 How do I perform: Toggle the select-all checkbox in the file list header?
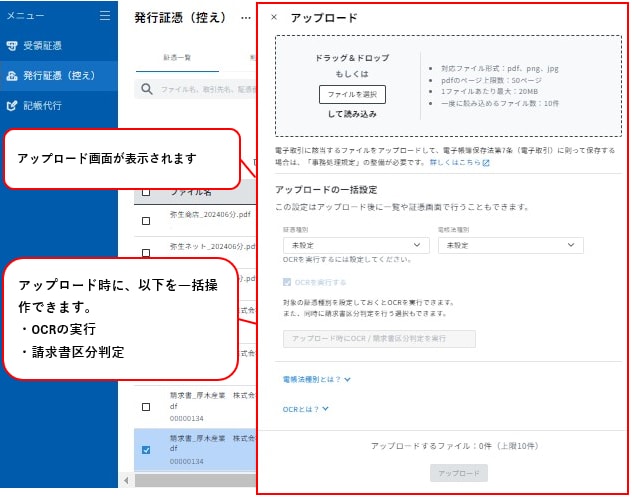click(x=146, y=192)
